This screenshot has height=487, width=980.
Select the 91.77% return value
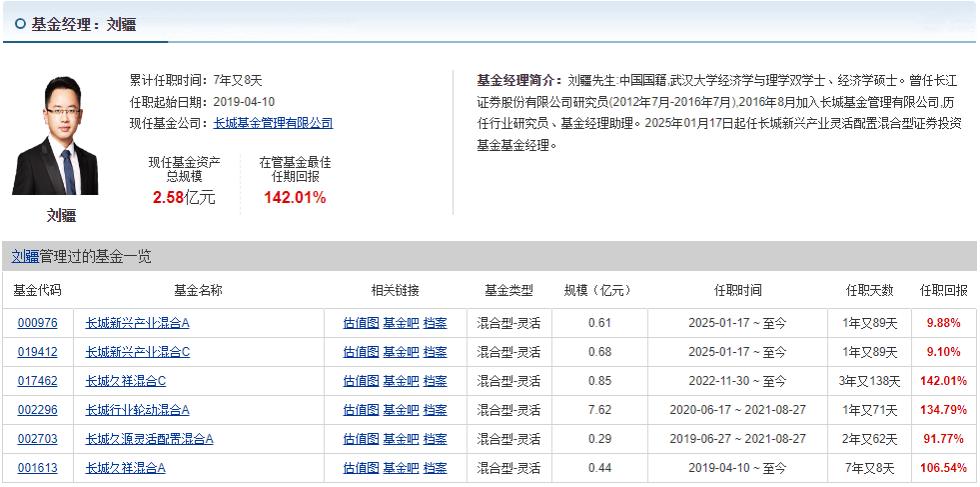pos(944,439)
